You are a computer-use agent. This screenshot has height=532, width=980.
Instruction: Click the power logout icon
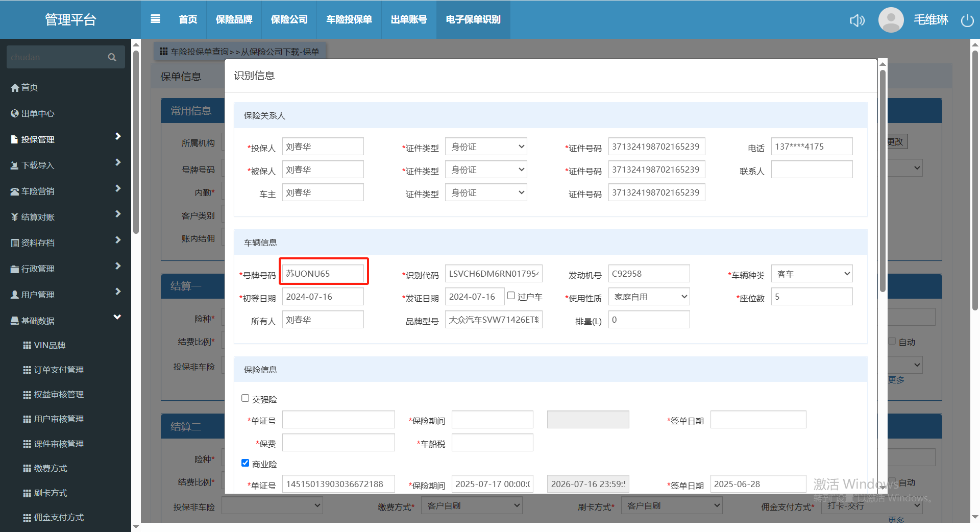[967, 20]
